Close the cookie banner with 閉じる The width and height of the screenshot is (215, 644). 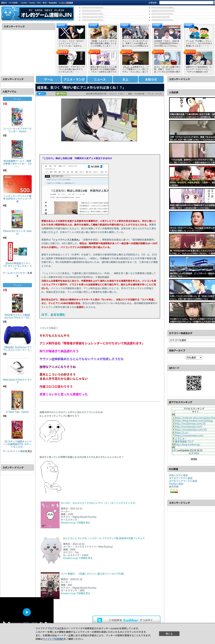click(x=169, y=634)
